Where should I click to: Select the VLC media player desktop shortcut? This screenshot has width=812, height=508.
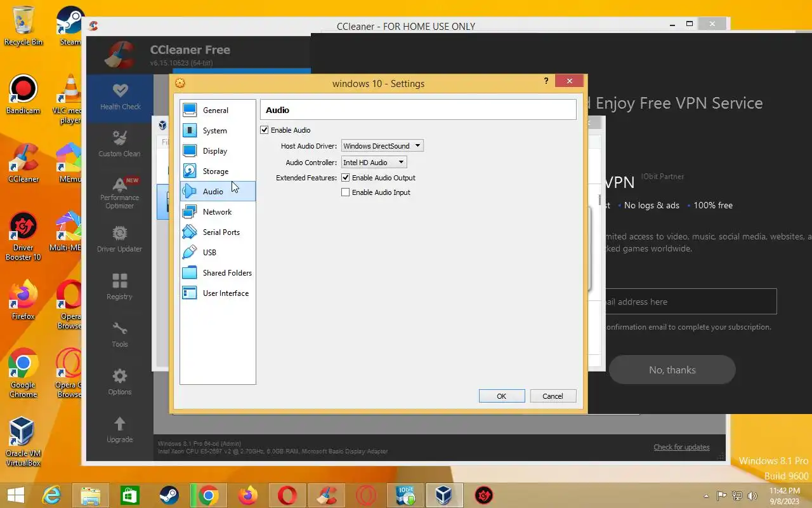[69, 99]
